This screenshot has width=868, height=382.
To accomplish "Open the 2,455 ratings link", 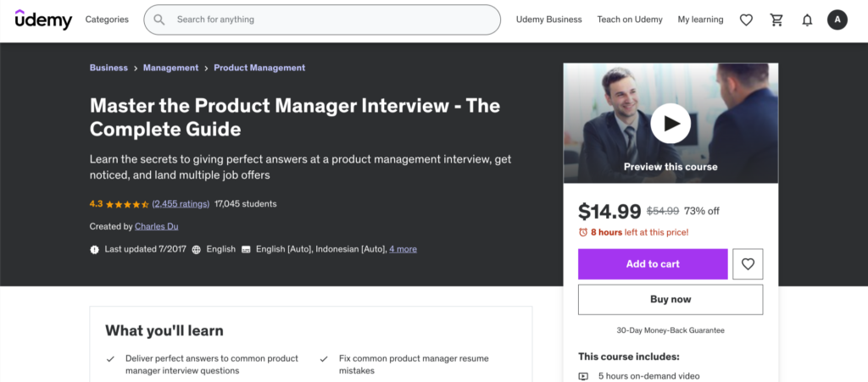I will [x=181, y=204].
